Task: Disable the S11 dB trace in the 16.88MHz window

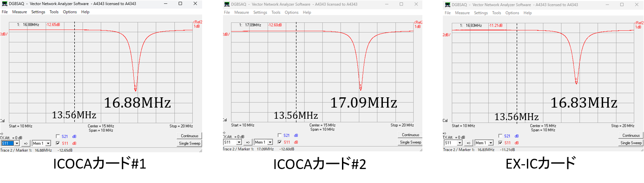Action: coord(57,143)
